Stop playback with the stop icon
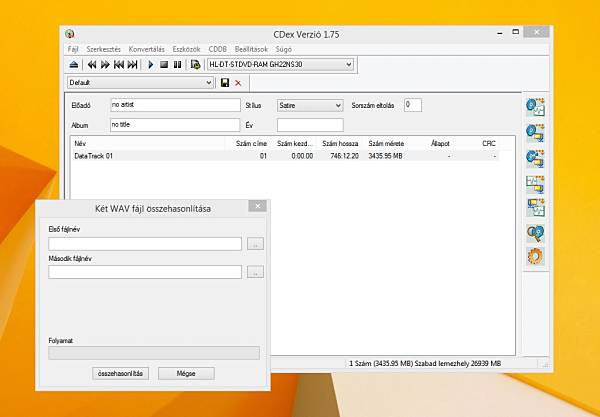Viewport: 600px width, 417px height. [164, 65]
